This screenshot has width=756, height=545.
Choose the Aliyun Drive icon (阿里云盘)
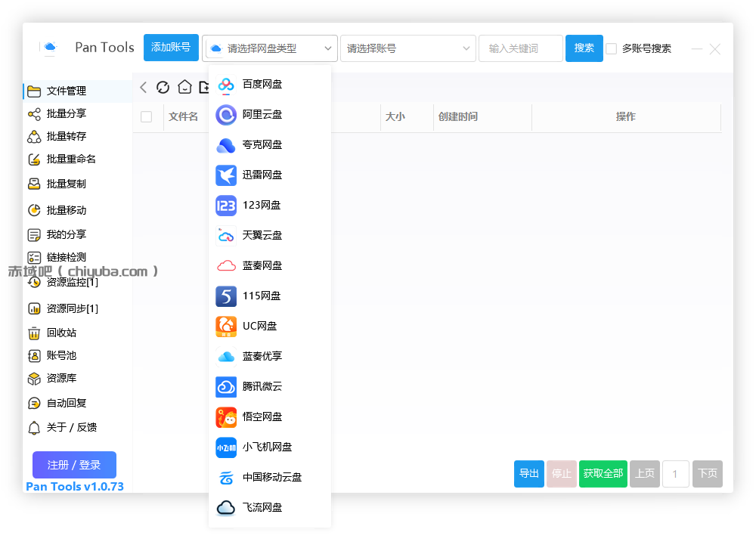(225, 115)
